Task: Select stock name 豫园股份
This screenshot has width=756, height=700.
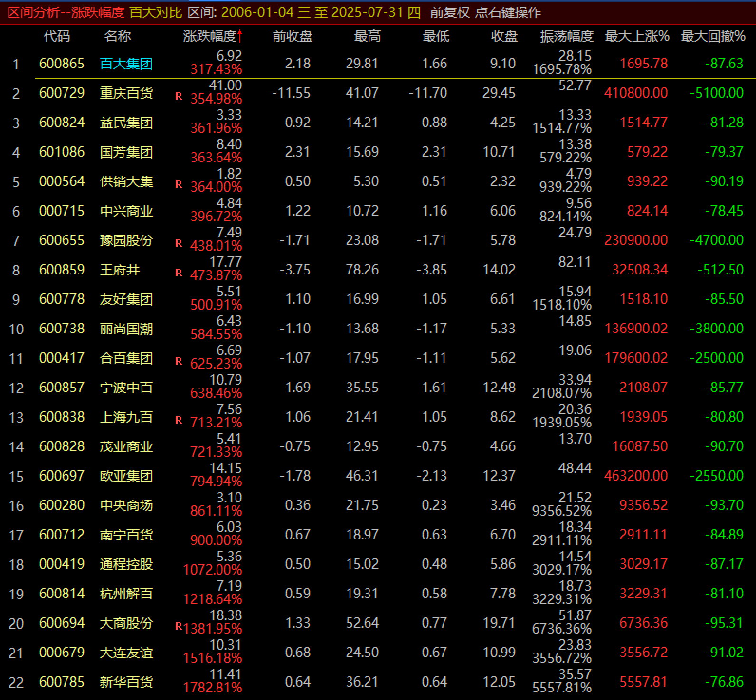Action: click(x=126, y=240)
